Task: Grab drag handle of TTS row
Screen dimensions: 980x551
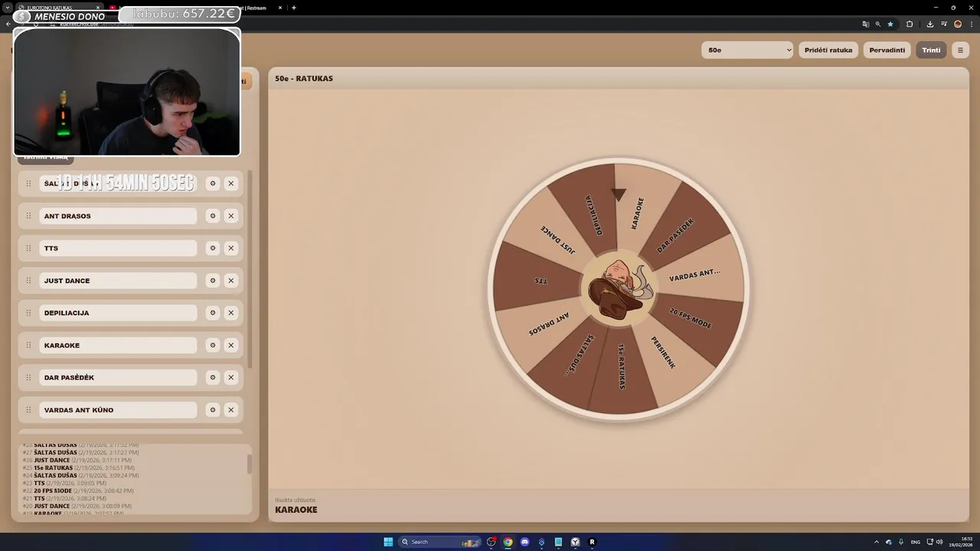Action: click(28, 248)
